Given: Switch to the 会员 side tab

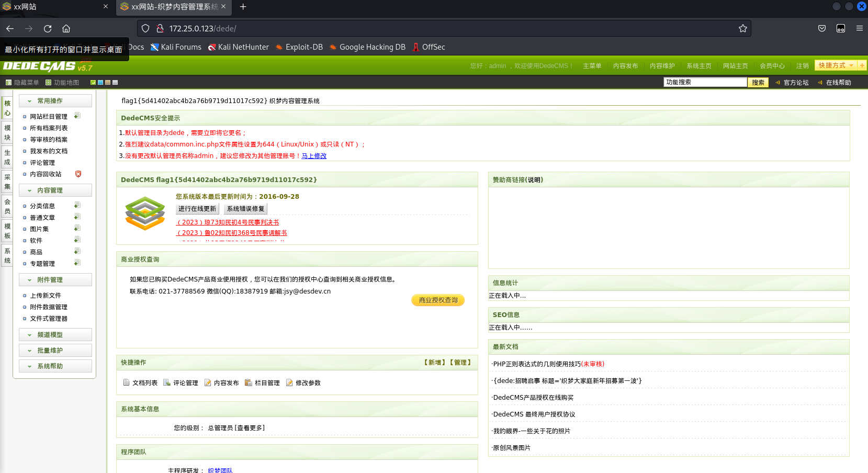Looking at the screenshot, I should (x=7, y=207).
